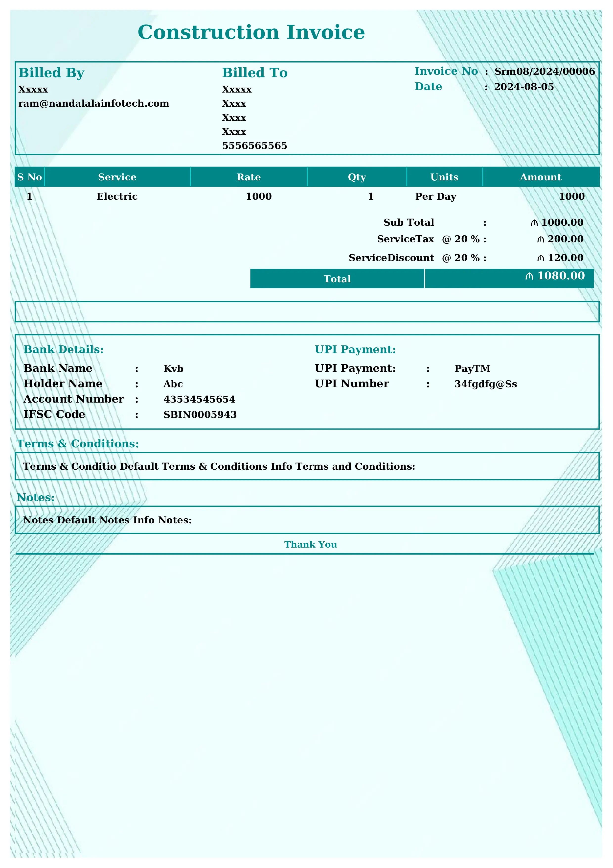
Task: Click the Amount column header
Action: [541, 177]
